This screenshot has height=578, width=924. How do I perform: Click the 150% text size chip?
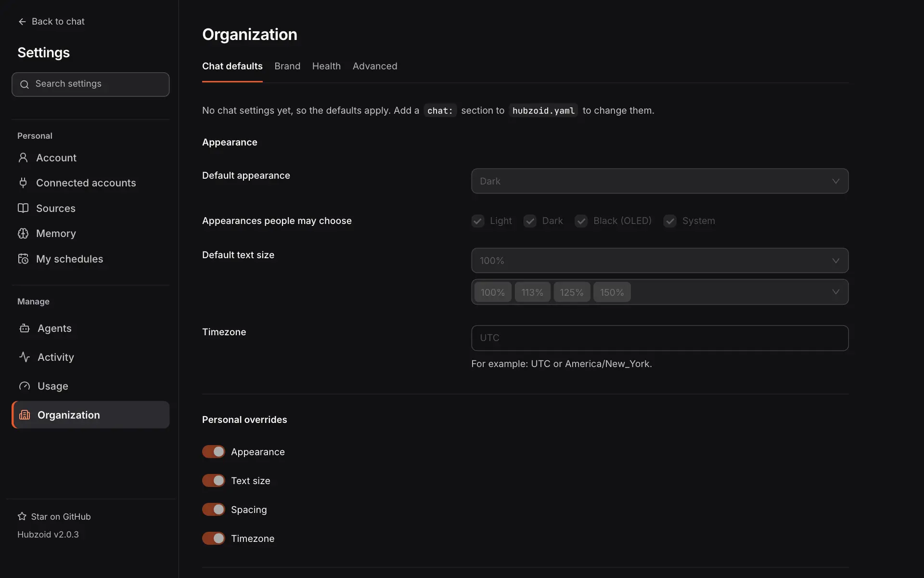[612, 292]
